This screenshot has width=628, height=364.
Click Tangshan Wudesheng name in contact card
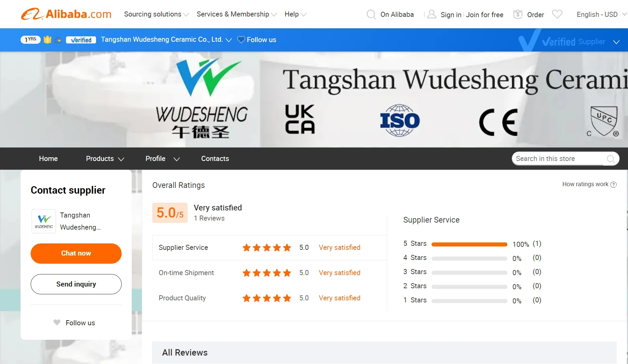(80, 221)
